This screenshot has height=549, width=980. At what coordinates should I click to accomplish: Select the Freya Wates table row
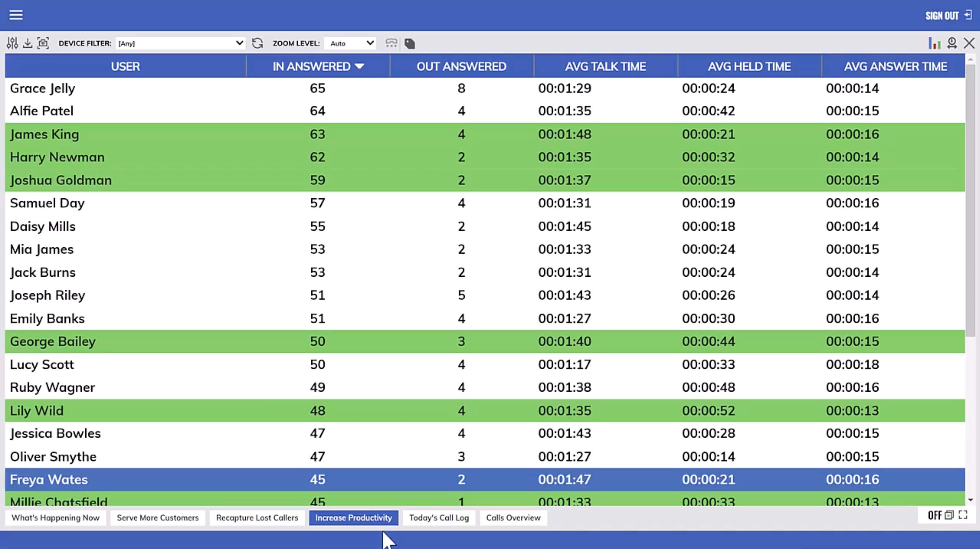pyautogui.click(x=485, y=479)
